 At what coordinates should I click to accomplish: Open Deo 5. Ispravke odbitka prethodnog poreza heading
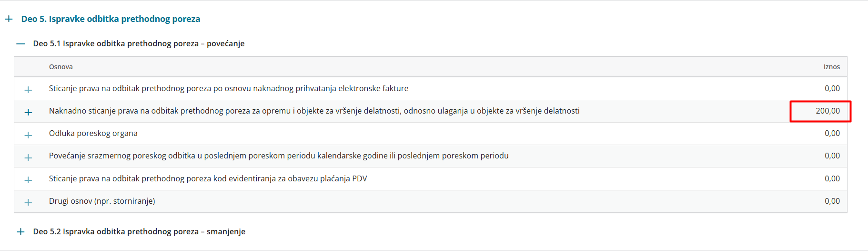[111, 19]
